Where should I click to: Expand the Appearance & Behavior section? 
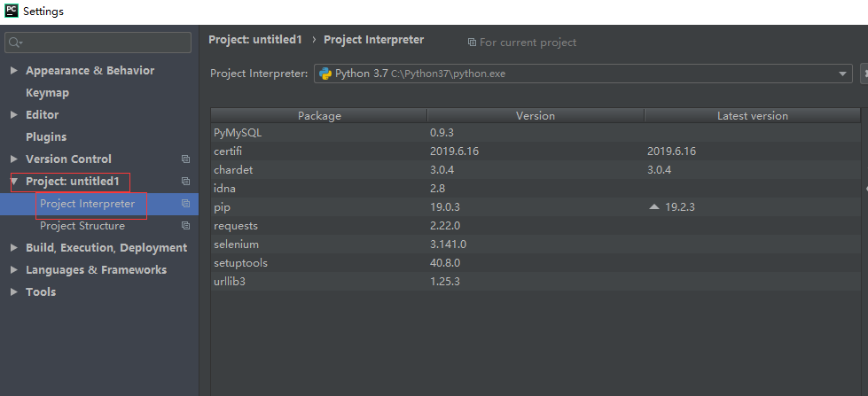[x=14, y=71]
